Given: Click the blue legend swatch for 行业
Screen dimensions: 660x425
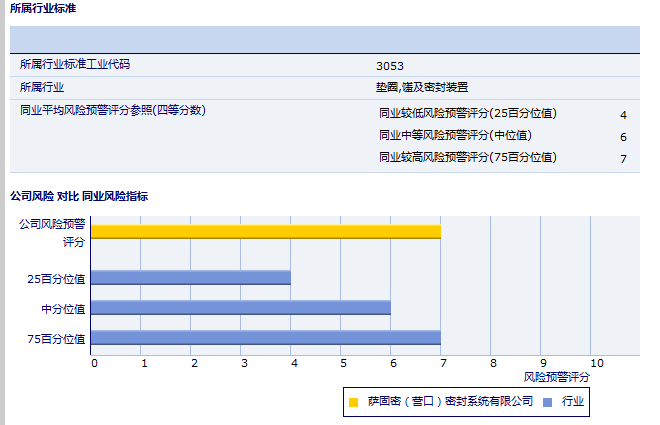Looking at the screenshot, I should tap(547, 402).
